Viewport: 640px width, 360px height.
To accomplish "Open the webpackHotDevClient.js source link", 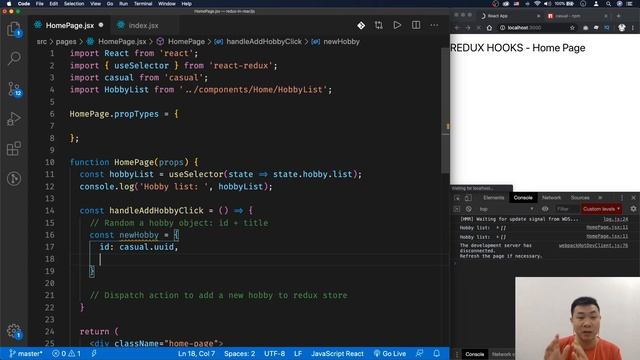I will [593, 245].
